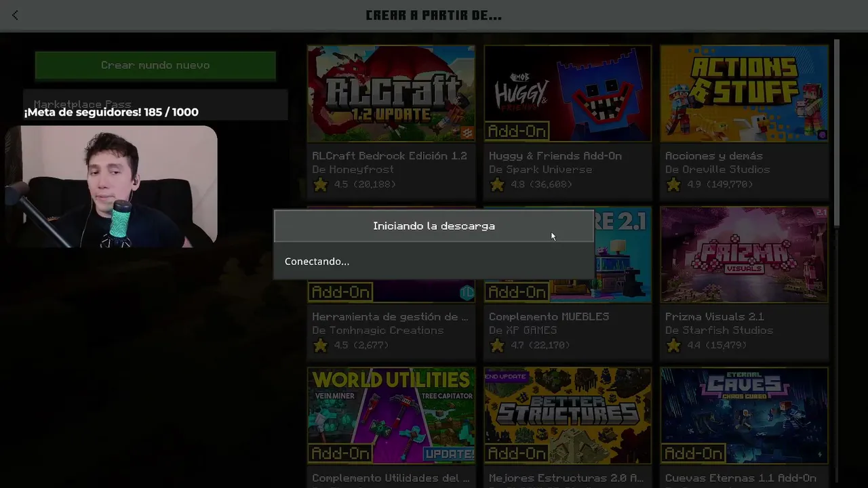This screenshot has height=488, width=868.
Task: Select the Marketplace Pass option
Action: point(155,104)
